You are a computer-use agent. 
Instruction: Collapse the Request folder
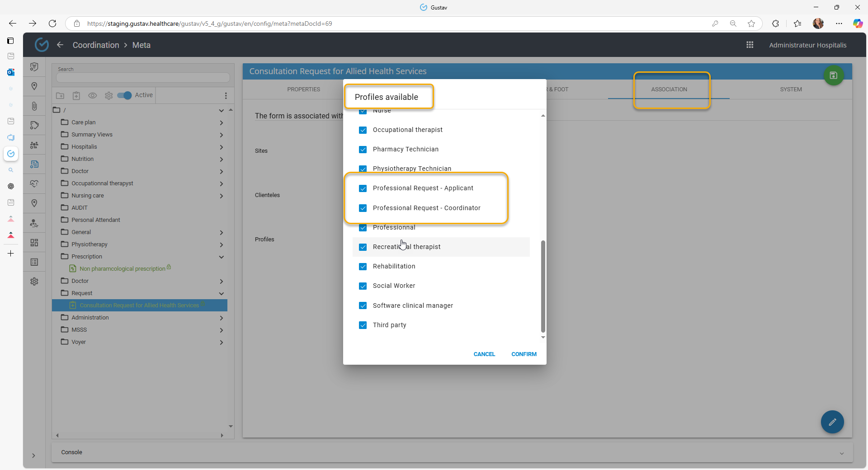[x=221, y=293]
